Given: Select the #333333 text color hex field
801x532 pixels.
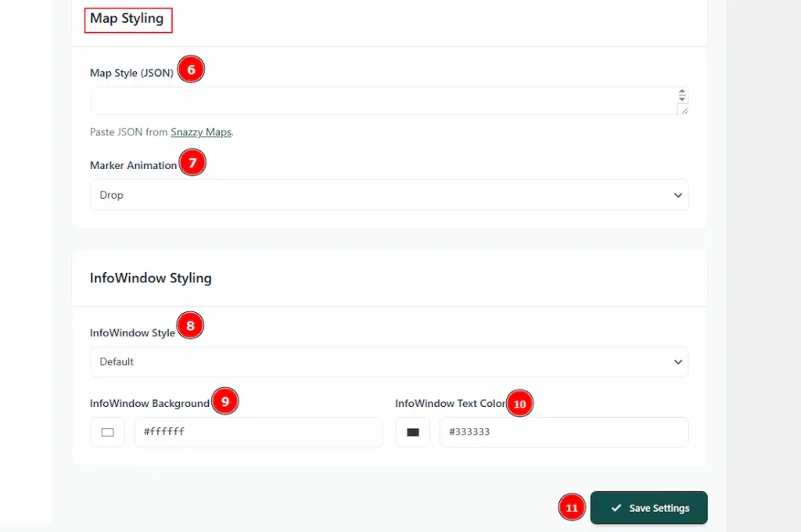Looking at the screenshot, I should coord(563,432).
